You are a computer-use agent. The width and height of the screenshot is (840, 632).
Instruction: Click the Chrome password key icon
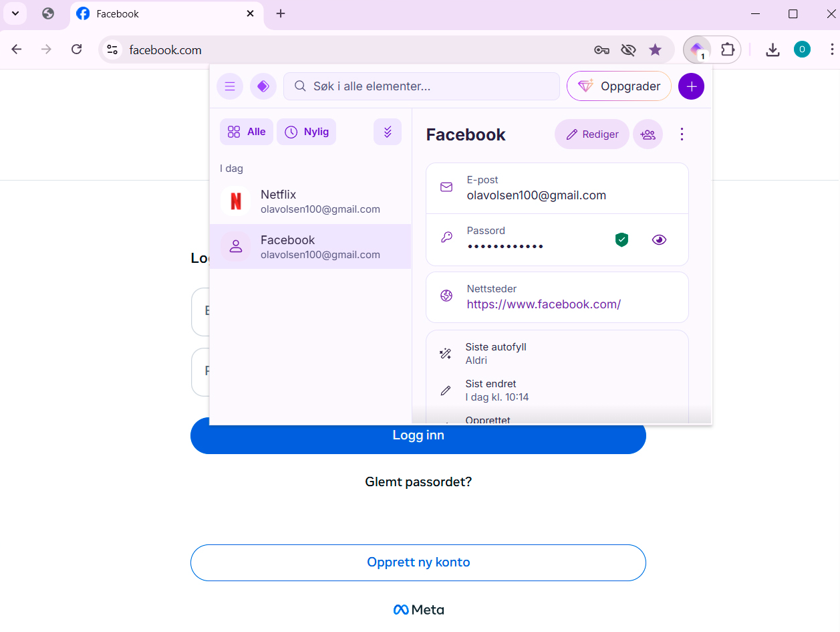(x=601, y=49)
